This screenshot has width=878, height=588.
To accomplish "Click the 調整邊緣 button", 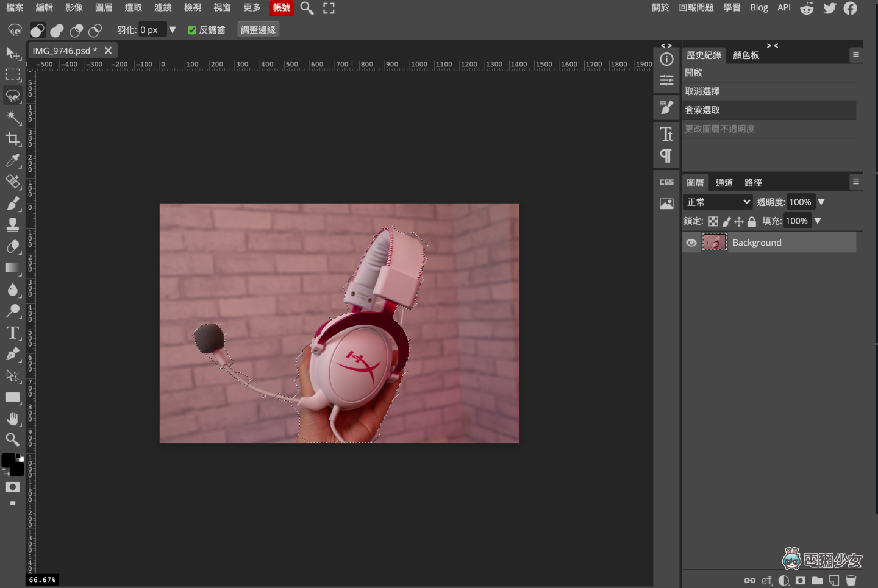I will tap(258, 30).
